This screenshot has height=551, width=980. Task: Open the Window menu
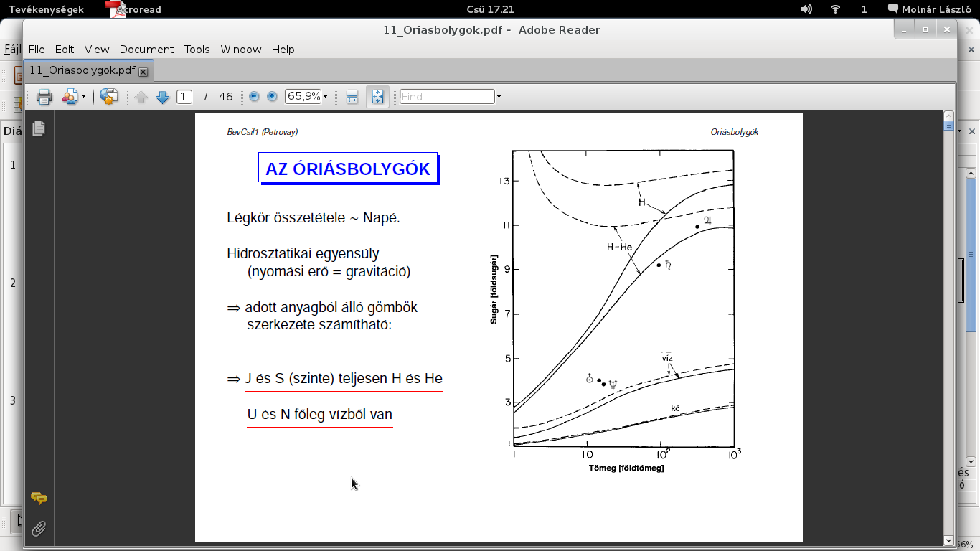[241, 50]
